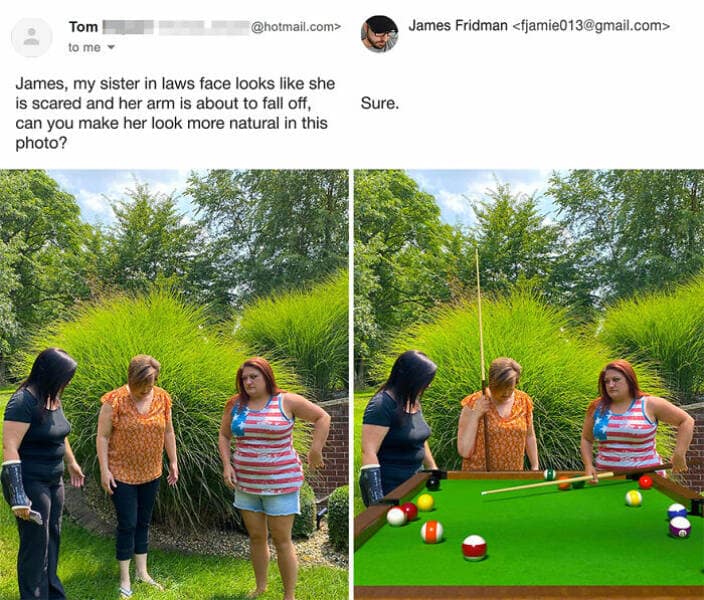Click the orange striped pool ball
The width and height of the screenshot is (704, 600).
click(x=432, y=531)
